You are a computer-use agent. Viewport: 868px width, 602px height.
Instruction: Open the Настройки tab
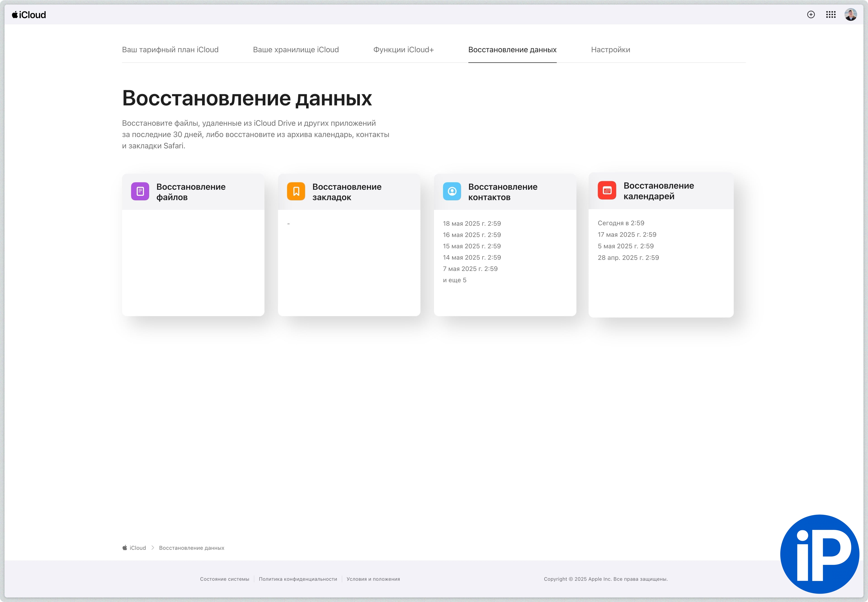pyautogui.click(x=610, y=50)
